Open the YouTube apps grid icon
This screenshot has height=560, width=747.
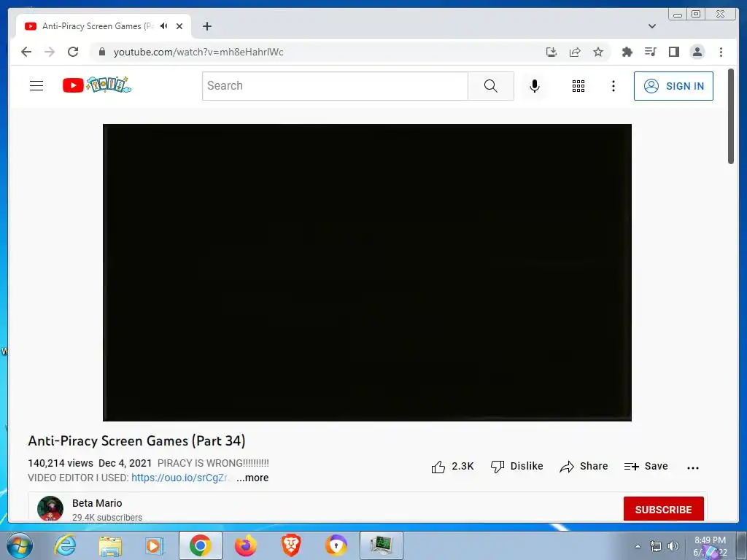click(x=578, y=86)
